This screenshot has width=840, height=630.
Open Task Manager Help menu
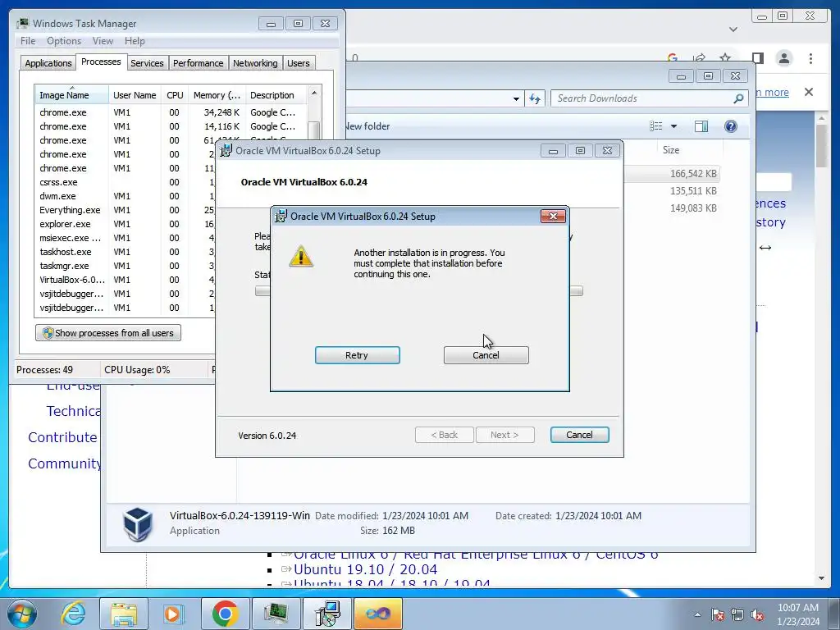[135, 41]
